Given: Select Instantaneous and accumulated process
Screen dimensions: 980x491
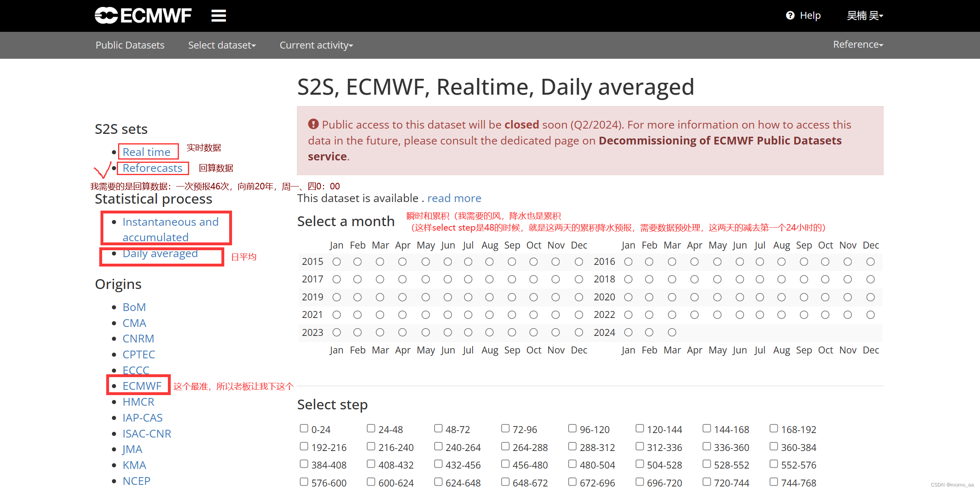Looking at the screenshot, I should [170, 229].
